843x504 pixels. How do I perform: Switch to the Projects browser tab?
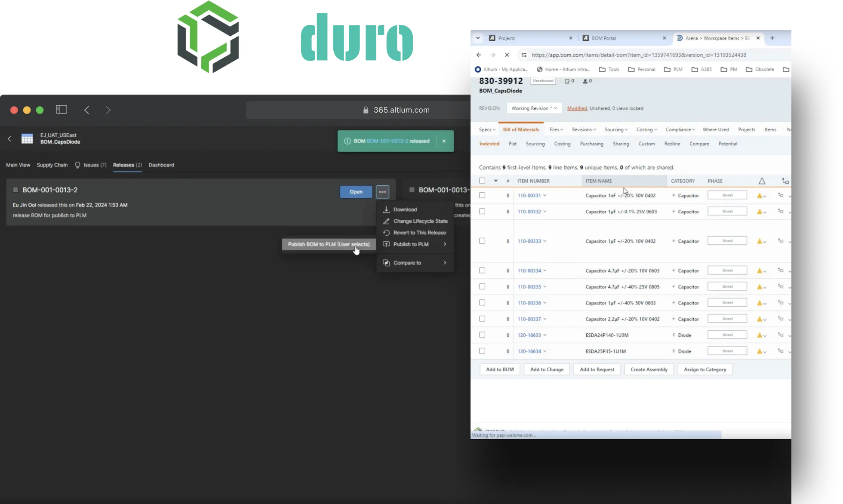point(530,38)
